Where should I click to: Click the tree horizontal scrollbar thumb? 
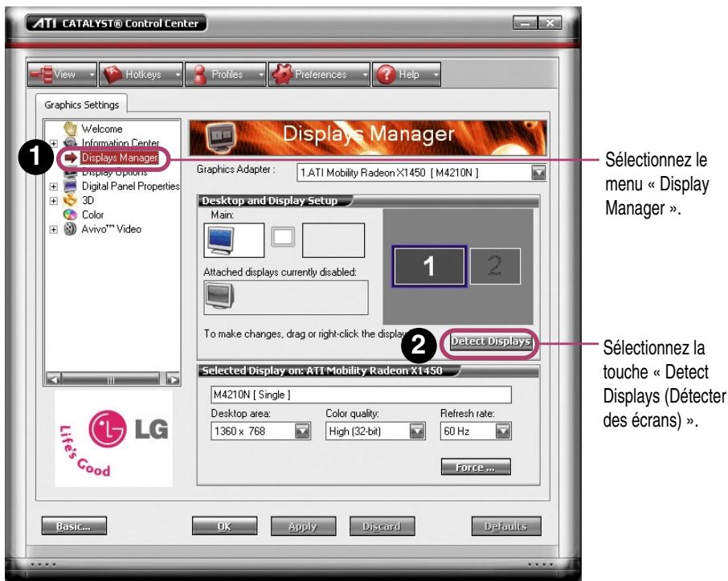(x=111, y=379)
